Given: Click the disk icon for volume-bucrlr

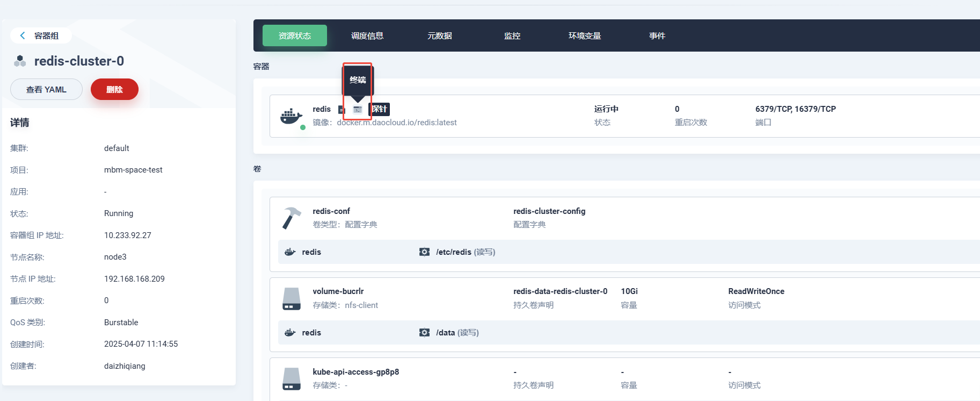Looking at the screenshot, I should click(x=291, y=298).
